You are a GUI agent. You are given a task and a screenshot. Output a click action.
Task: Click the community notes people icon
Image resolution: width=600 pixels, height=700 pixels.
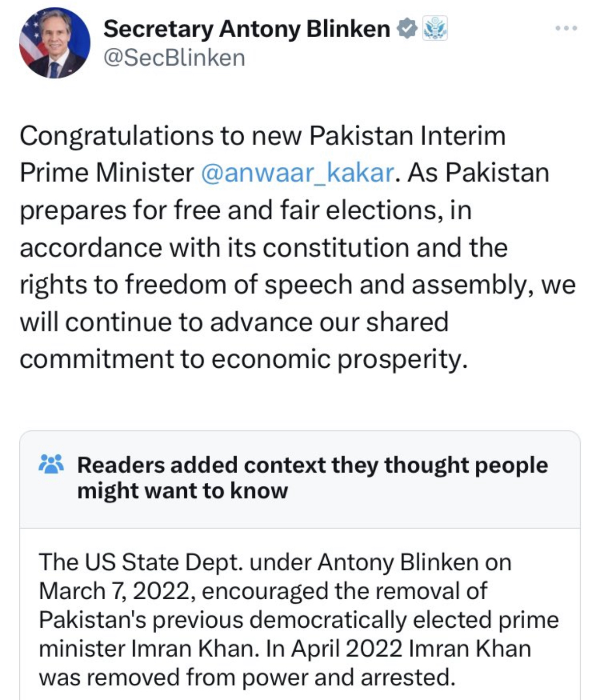(x=51, y=464)
